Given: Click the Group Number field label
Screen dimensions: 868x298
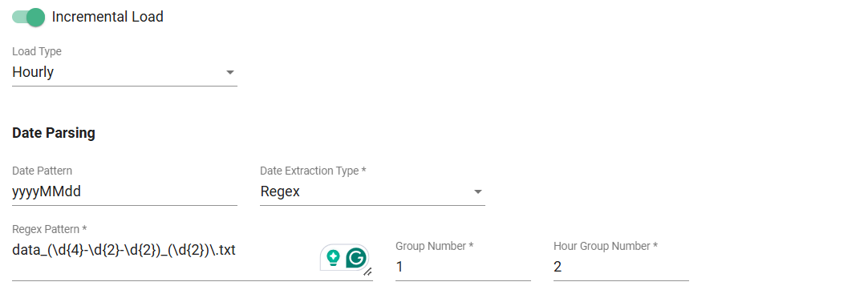Looking at the screenshot, I should pos(435,246).
